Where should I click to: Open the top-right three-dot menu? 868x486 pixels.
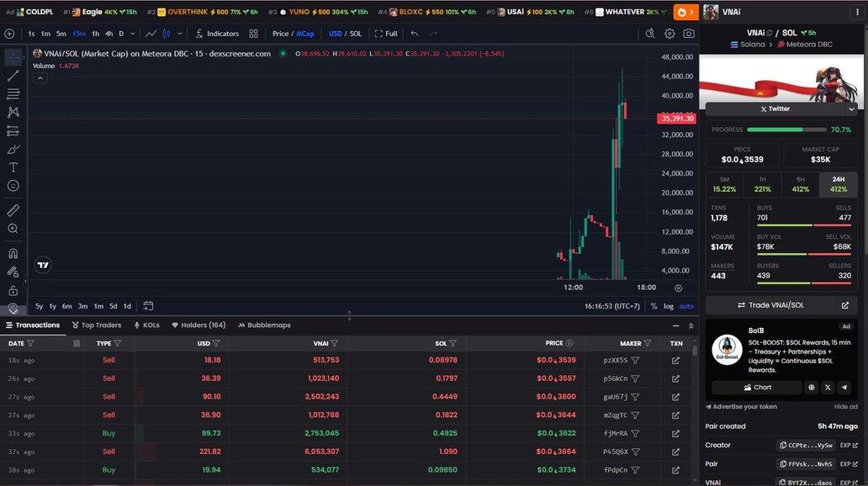(857, 12)
